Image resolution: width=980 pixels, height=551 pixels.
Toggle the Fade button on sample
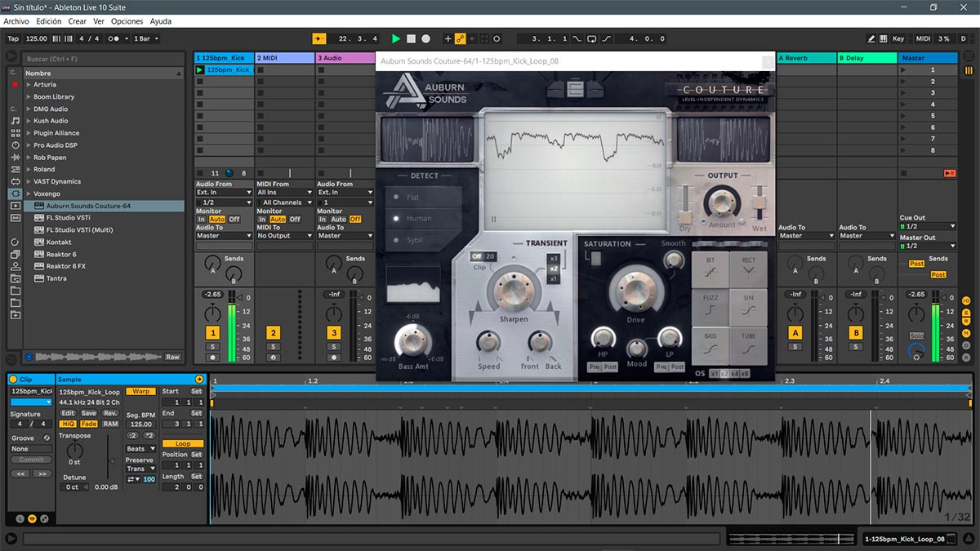89,424
